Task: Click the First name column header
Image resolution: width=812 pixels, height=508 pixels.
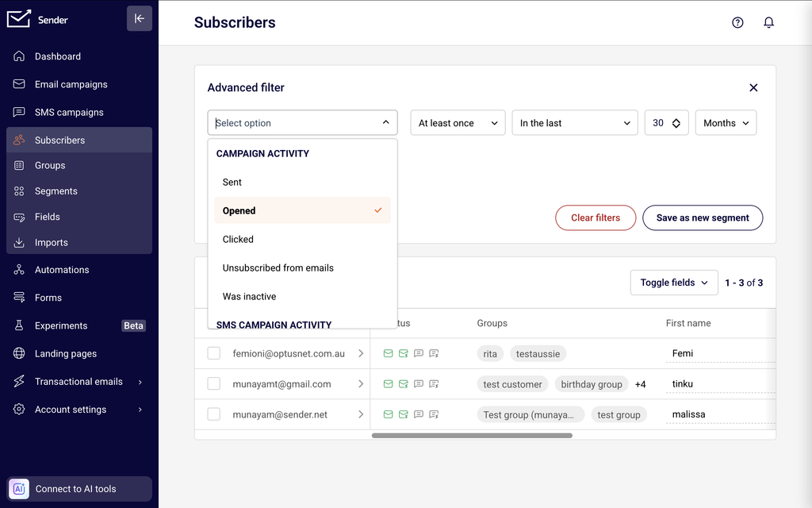Action: 688,323
